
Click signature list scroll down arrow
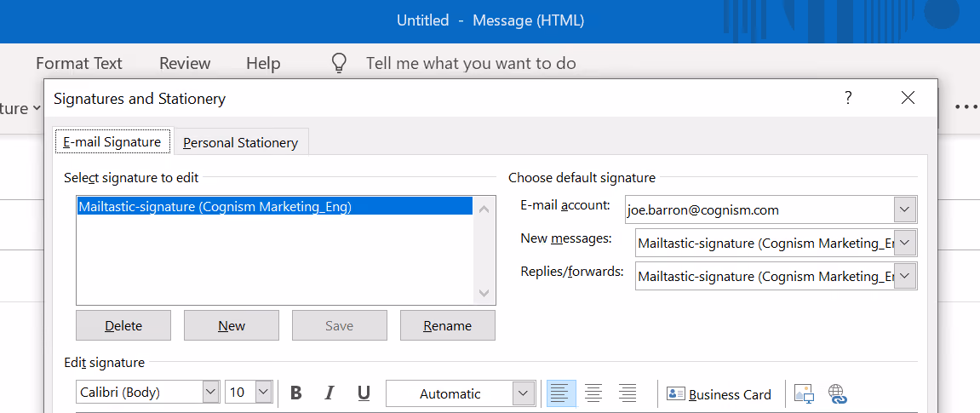tap(484, 292)
